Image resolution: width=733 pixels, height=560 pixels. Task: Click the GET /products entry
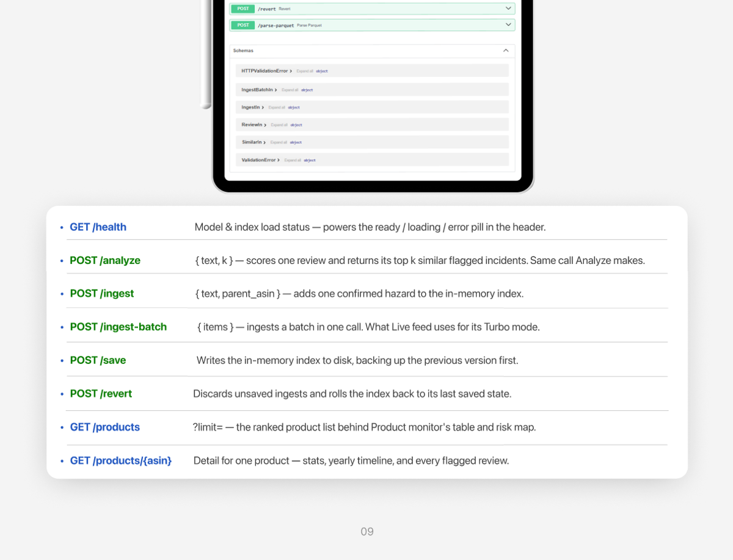(x=105, y=427)
